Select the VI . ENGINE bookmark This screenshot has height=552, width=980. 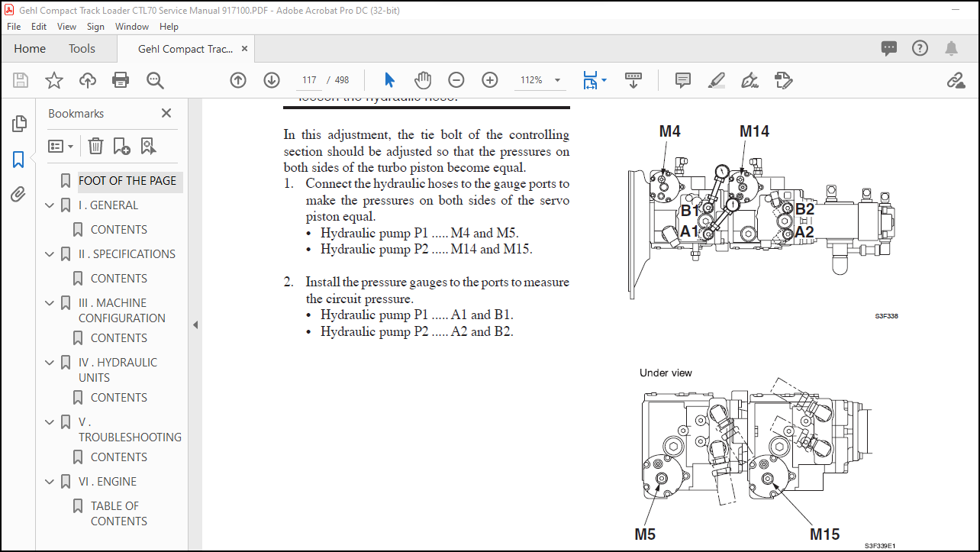tap(108, 482)
